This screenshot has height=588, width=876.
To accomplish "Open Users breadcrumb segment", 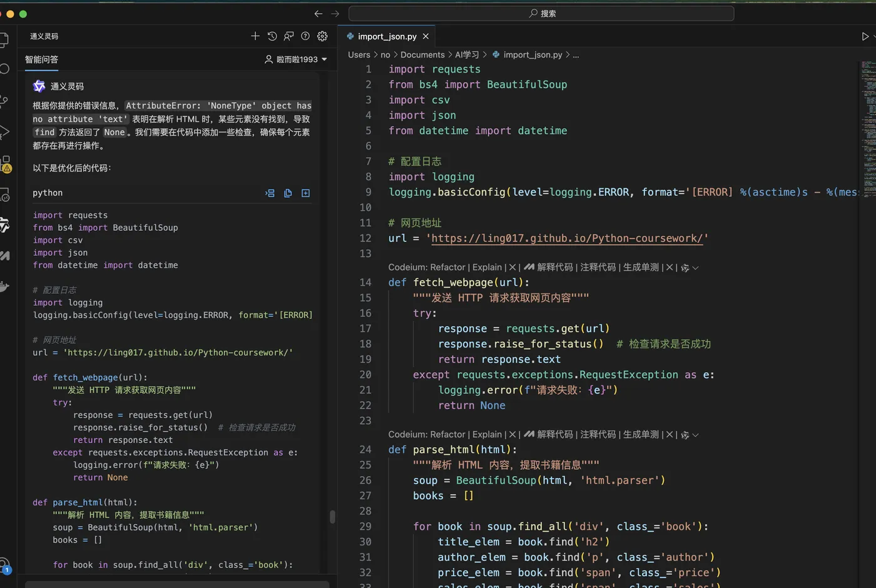I will (359, 55).
